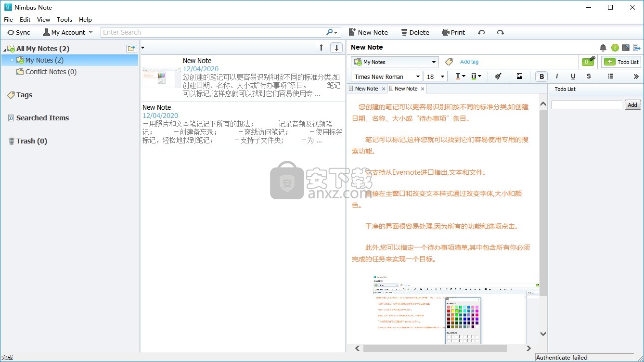This screenshot has width=644, height=362.
Task: Open the My Notes folder dropdown
Action: pyautogui.click(x=395, y=62)
